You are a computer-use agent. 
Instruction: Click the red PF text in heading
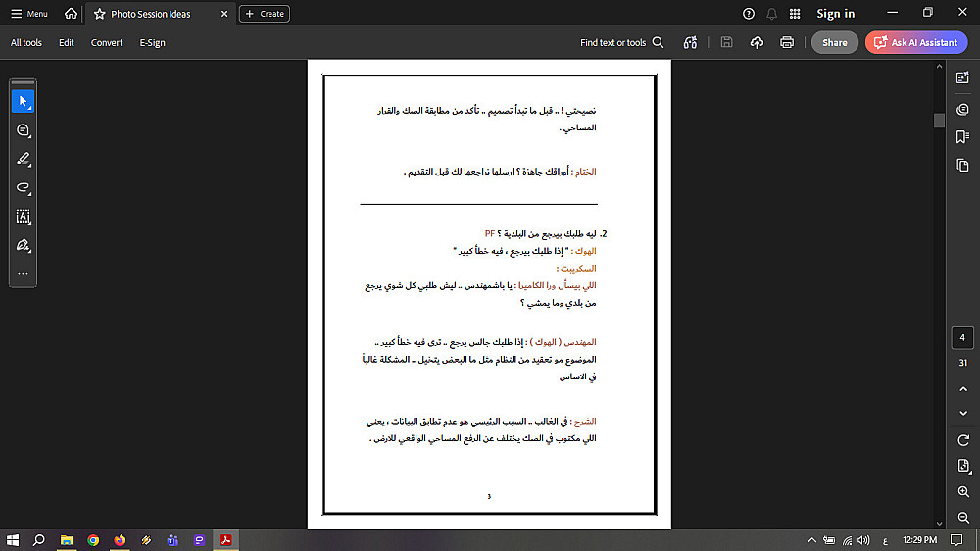[489, 234]
